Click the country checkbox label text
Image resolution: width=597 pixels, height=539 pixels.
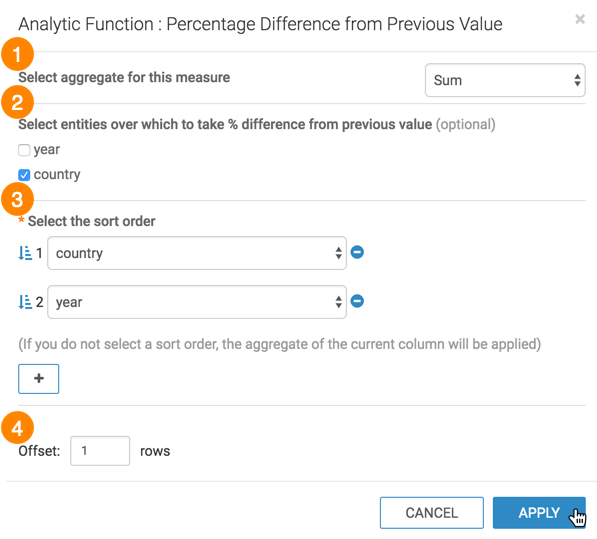coord(57,174)
